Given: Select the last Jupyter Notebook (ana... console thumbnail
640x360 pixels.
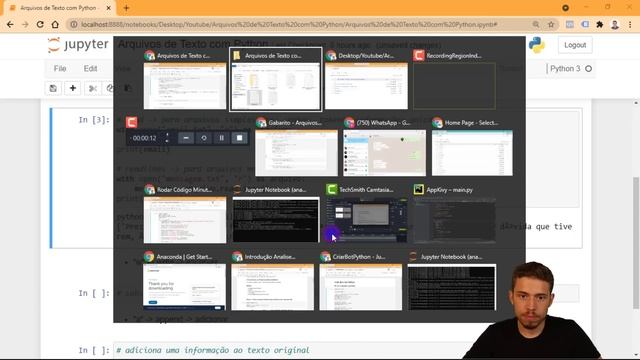Looking at the screenshot, I should (452, 287).
